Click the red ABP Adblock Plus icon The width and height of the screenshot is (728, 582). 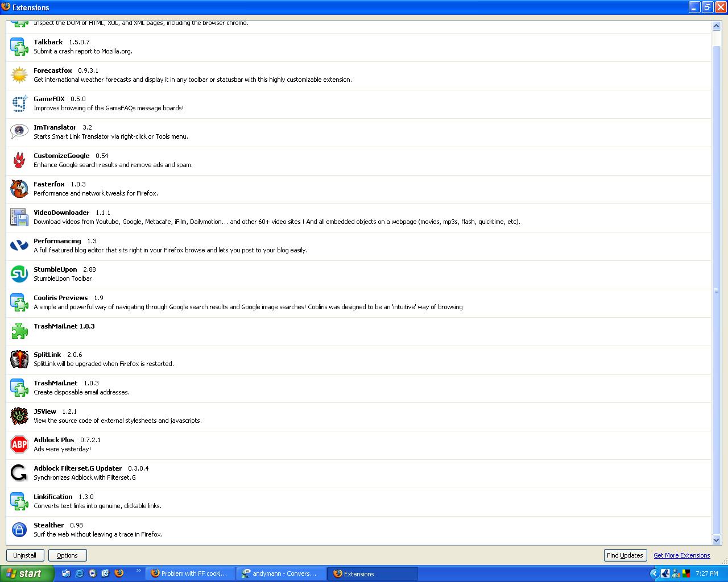[19, 444]
